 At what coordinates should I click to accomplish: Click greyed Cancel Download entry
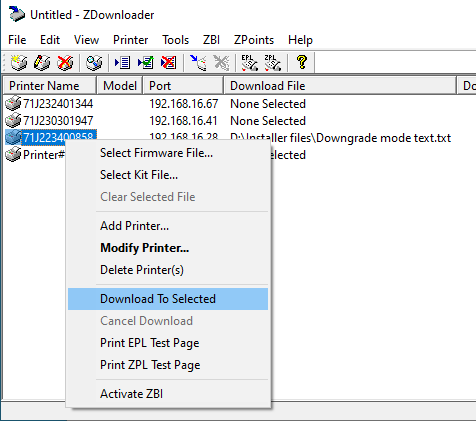[168, 321]
